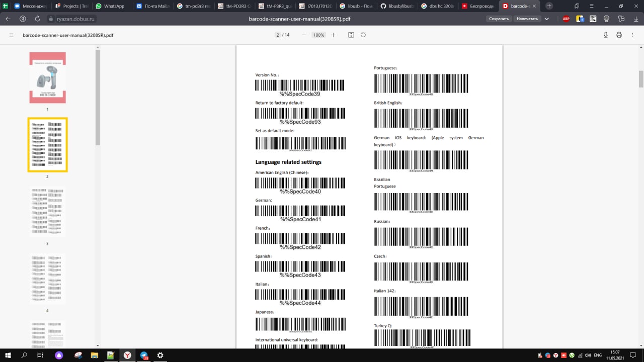Open the 100% zoom level field
644x362 pixels.
coord(318,35)
